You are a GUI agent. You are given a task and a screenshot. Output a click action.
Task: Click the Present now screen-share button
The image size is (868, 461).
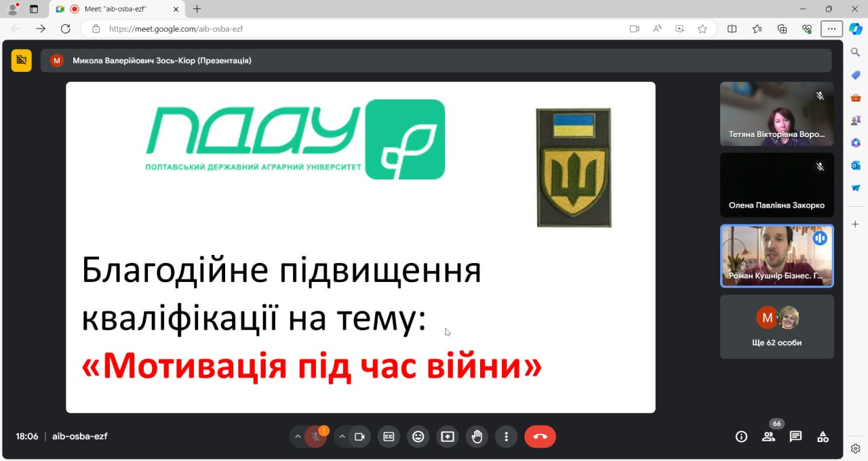coord(448,437)
